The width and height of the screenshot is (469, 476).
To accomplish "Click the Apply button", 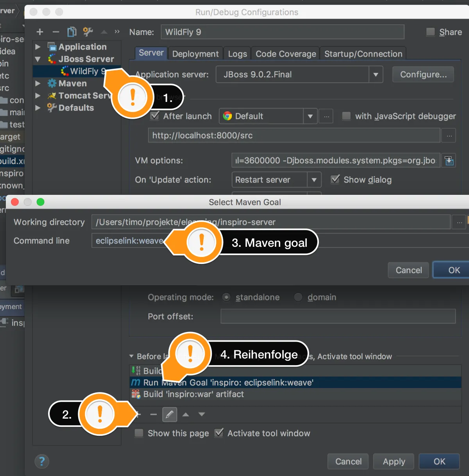I will (394, 462).
